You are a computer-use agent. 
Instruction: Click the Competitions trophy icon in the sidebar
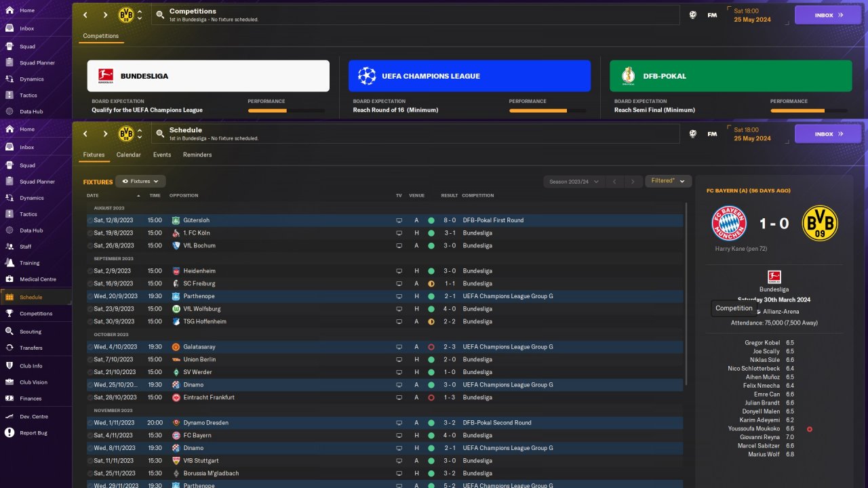(9, 314)
